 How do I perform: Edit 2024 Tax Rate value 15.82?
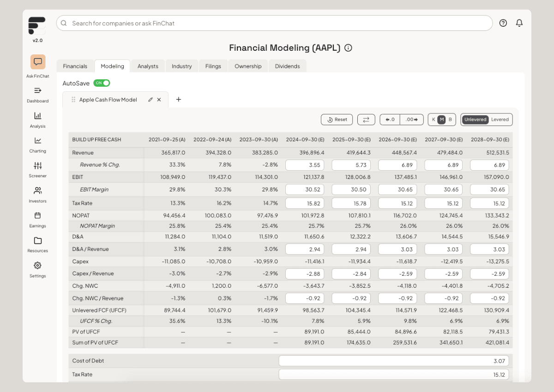point(305,203)
